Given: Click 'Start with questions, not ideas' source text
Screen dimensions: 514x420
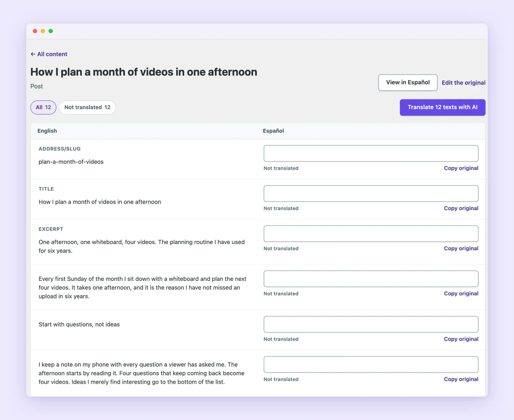Looking at the screenshot, I should (x=79, y=324).
